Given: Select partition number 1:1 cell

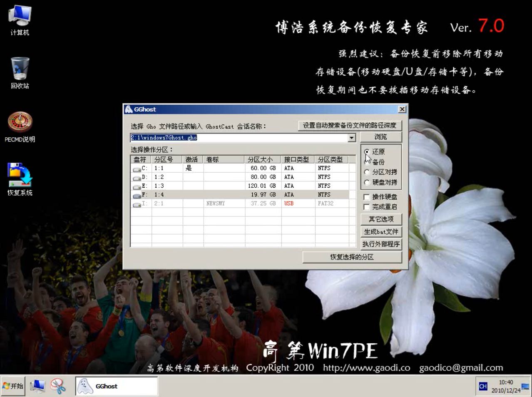Looking at the screenshot, I should (167, 169).
